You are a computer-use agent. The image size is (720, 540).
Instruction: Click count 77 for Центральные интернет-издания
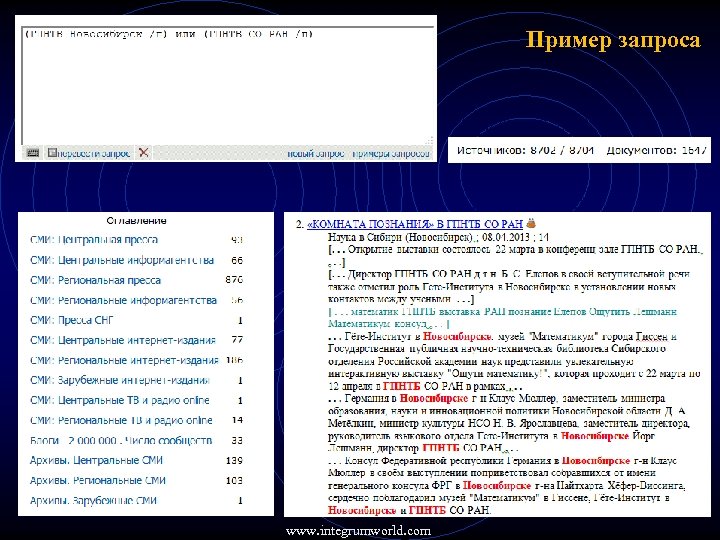pyautogui.click(x=237, y=340)
